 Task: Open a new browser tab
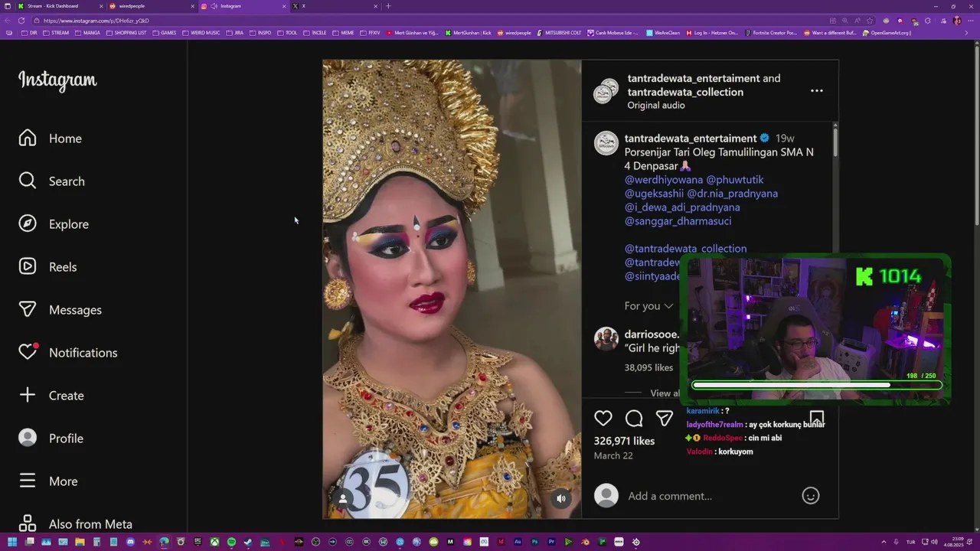click(x=388, y=6)
